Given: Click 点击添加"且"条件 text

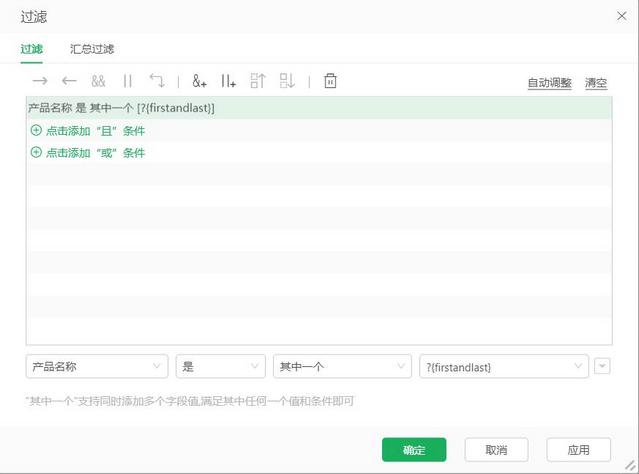Looking at the screenshot, I should 95,131.
